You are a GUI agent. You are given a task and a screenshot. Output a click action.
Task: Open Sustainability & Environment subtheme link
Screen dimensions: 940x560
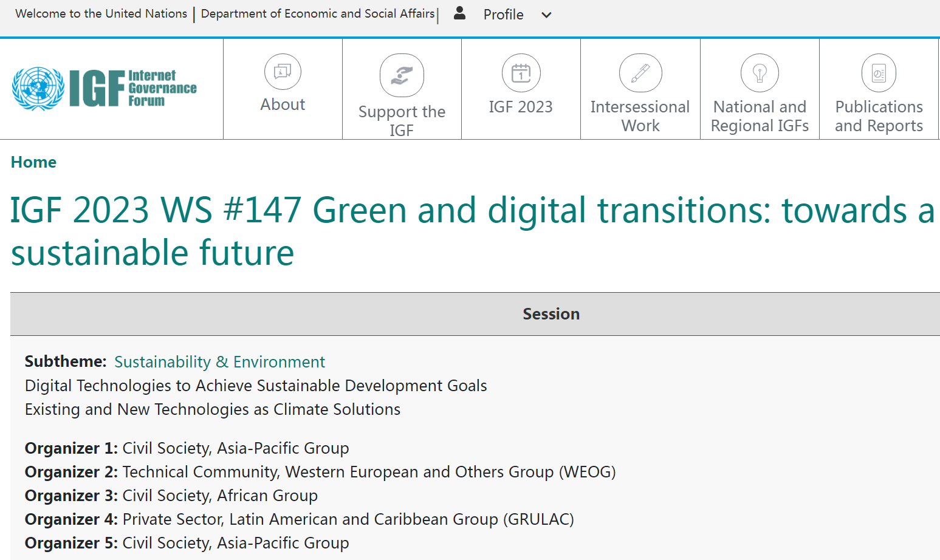coord(219,362)
